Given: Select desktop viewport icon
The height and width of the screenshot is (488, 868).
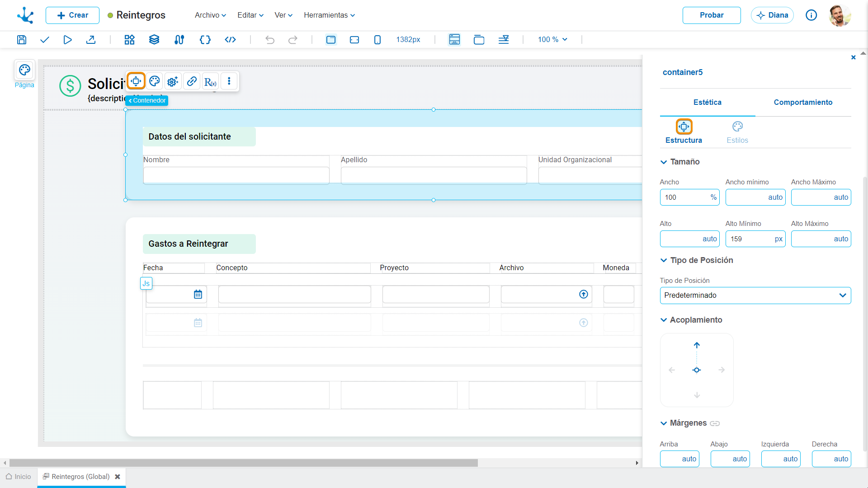Looking at the screenshot, I should point(331,40).
